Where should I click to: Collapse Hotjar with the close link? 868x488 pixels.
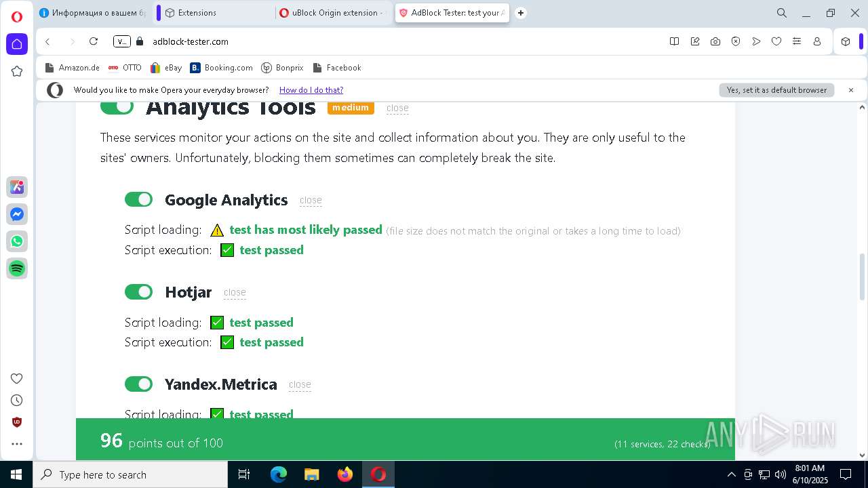pos(235,292)
